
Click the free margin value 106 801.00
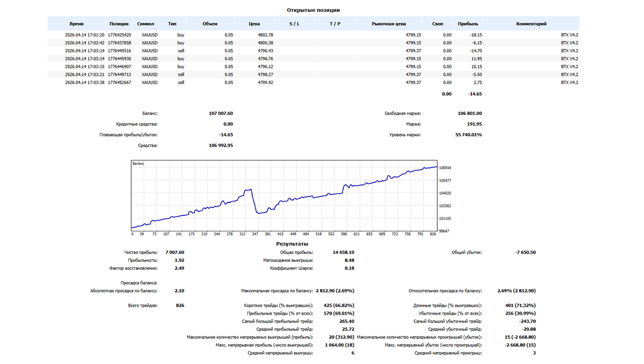coord(470,114)
